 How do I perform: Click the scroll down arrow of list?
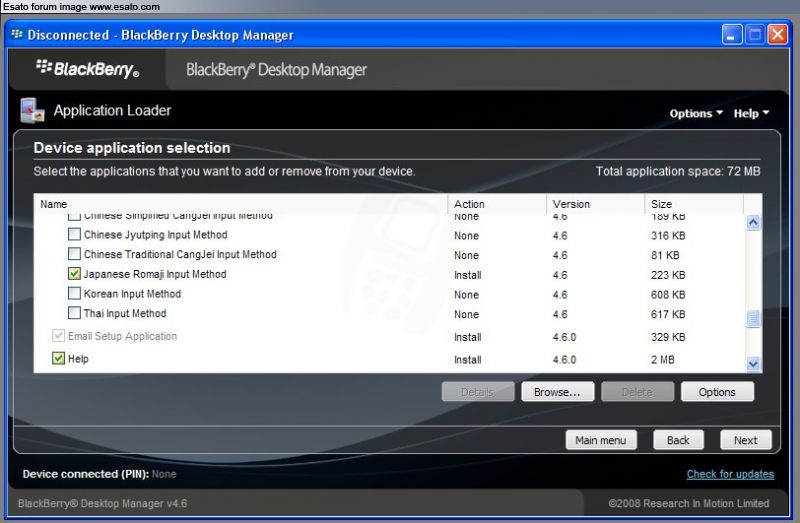pos(753,364)
